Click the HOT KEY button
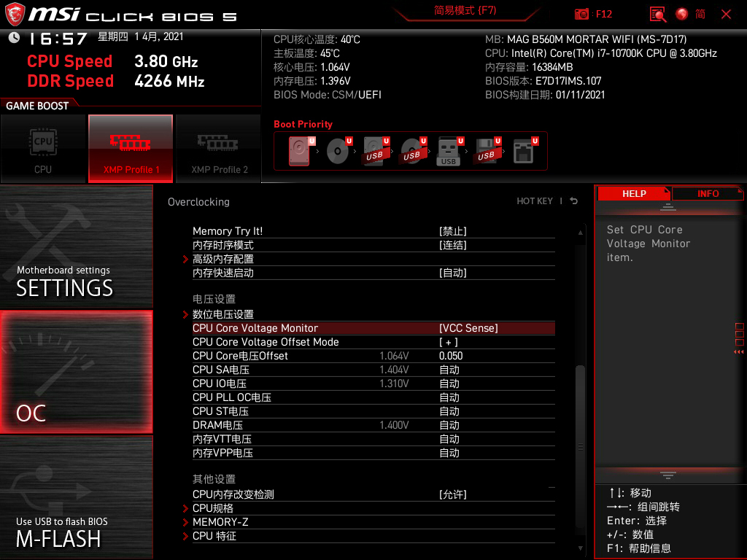The width and height of the screenshot is (747, 560). (535, 201)
